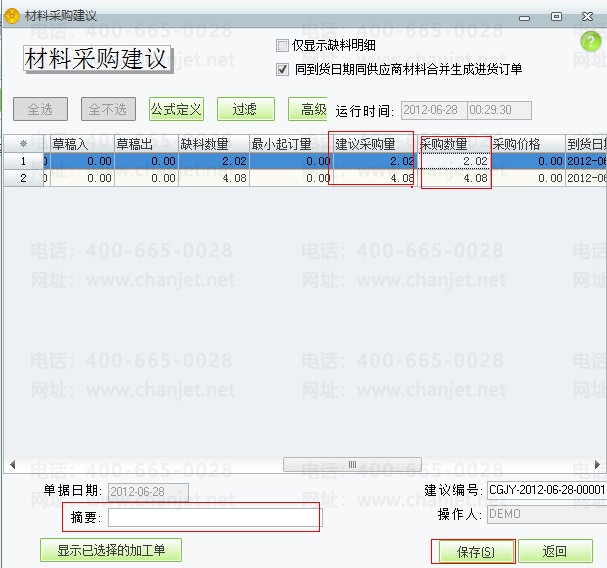
Task: Uncheck 同到货日期同供应商材料合并生成进货订单 option
Action: pyautogui.click(x=282, y=69)
